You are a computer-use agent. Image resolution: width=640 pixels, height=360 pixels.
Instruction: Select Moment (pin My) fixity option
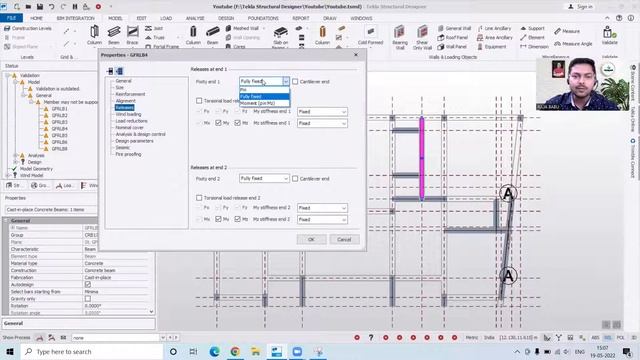coord(264,103)
